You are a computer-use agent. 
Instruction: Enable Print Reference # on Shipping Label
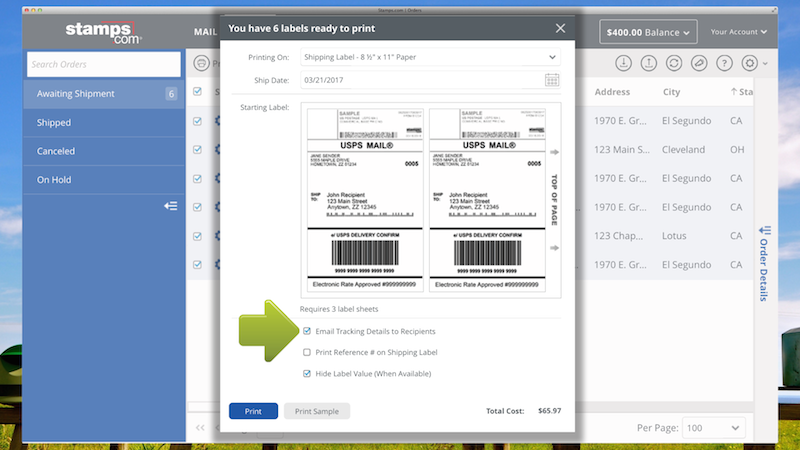click(308, 352)
